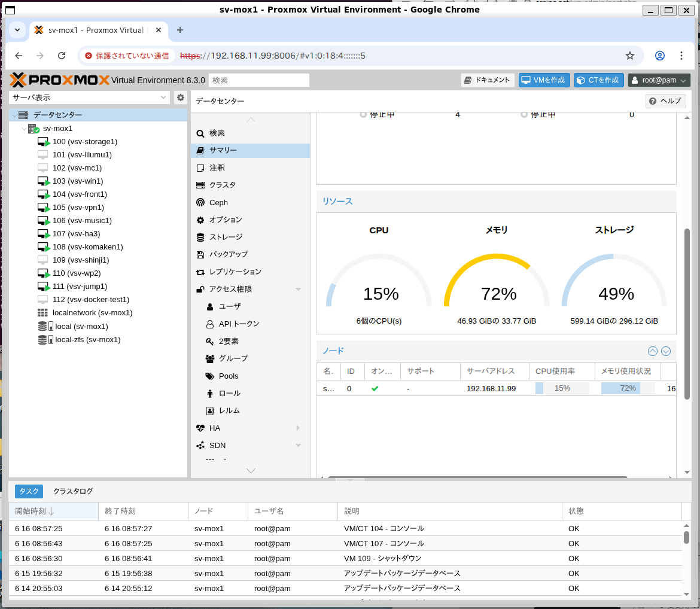Viewport: 700px width, 609px height.
Task: Click the tags icon beside Pools
Action: pos(210,376)
